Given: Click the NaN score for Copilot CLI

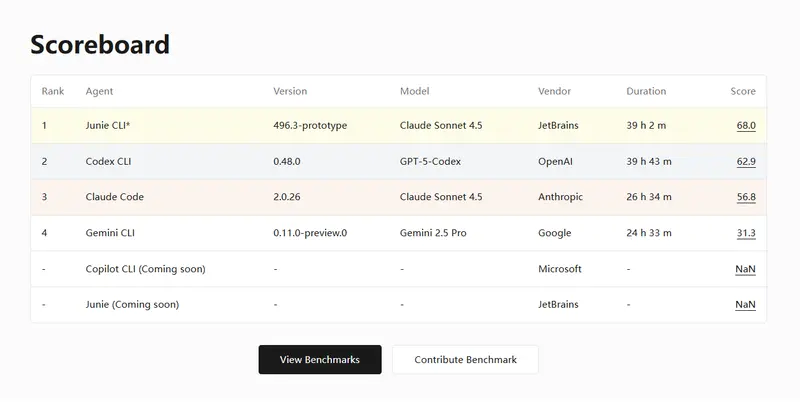Looking at the screenshot, I should pyautogui.click(x=745, y=269).
